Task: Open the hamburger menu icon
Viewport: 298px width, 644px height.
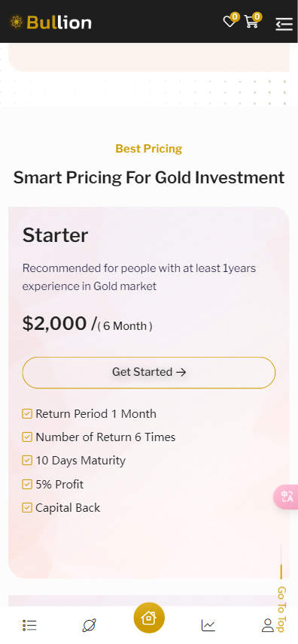Action: 284,24
